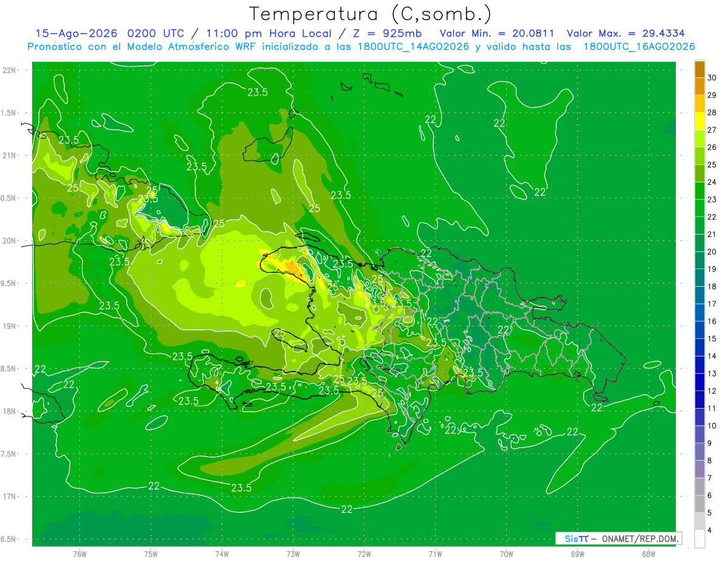The image size is (728, 562).
Task: Click the '20N' latitude axis label
Action: click(x=10, y=241)
